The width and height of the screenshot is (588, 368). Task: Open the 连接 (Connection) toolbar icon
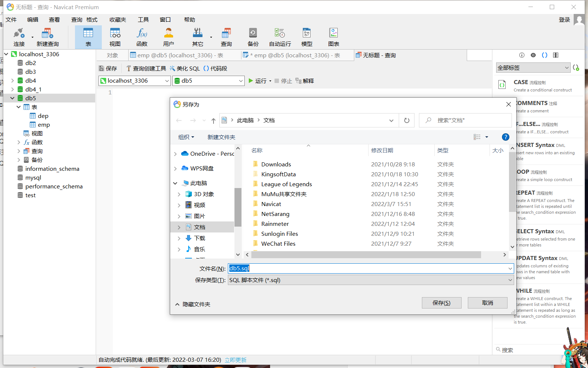[x=19, y=37]
